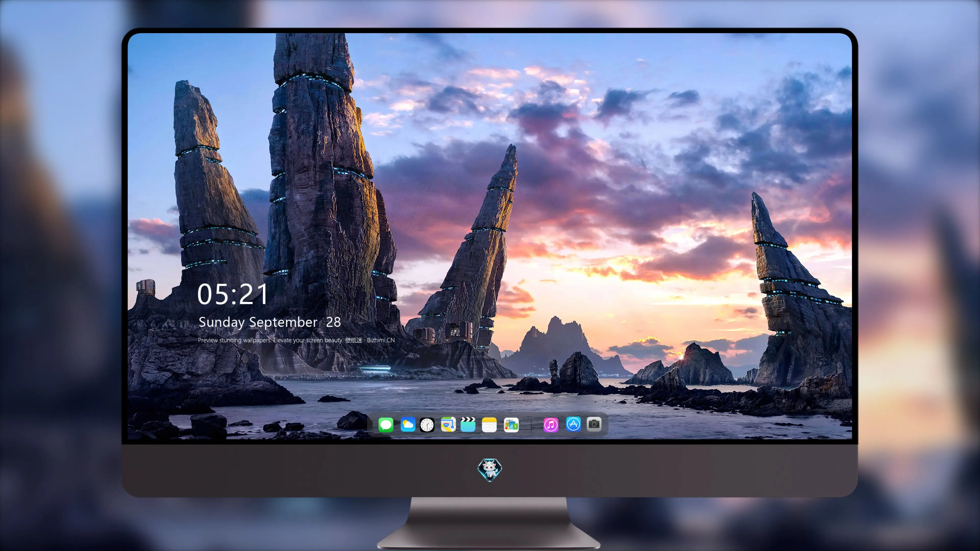Open the Clock app in the dock
Screen dimensions: 980x551
pyautogui.click(x=427, y=425)
